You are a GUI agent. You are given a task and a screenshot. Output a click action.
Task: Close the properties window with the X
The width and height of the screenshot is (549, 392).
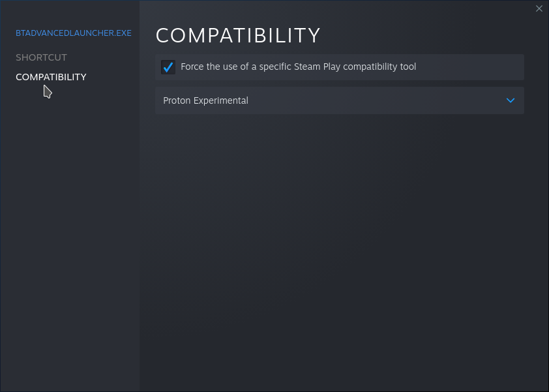point(539,8)
